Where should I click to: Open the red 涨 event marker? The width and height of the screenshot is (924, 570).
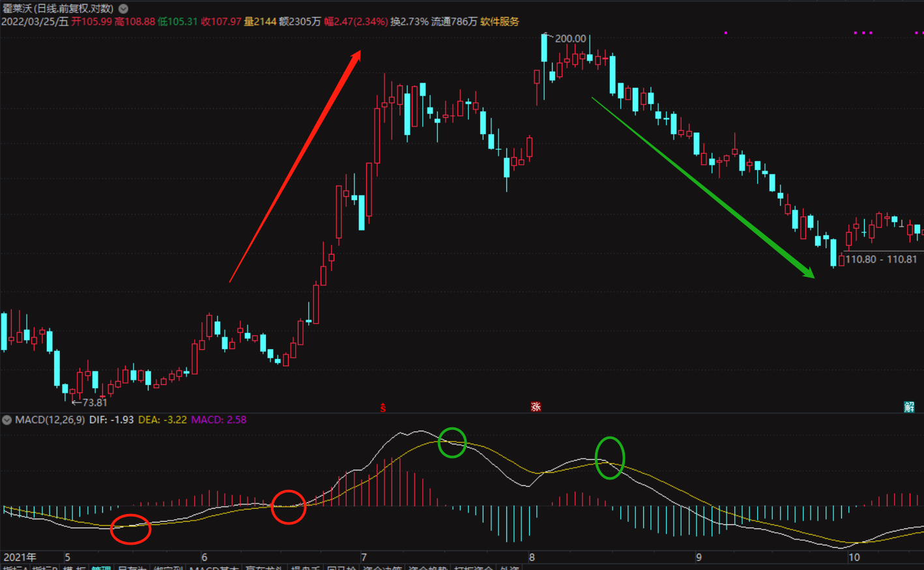pyautogui.click(x=536, y=407)
